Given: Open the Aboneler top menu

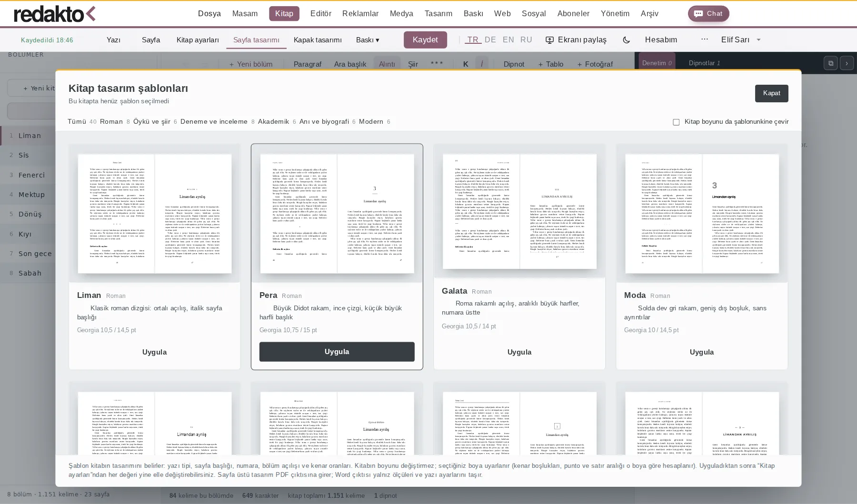Looking at the screenshot, I should pos(573,14).
